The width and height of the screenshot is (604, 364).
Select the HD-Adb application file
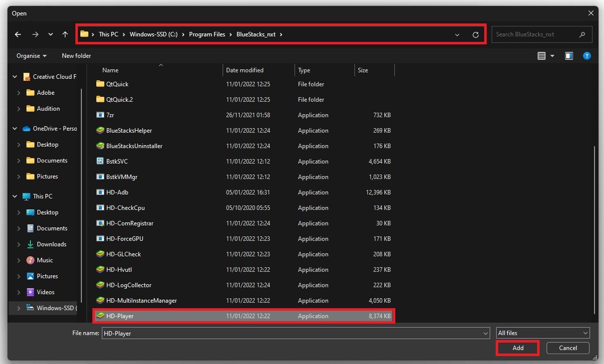tap(117, 192)
